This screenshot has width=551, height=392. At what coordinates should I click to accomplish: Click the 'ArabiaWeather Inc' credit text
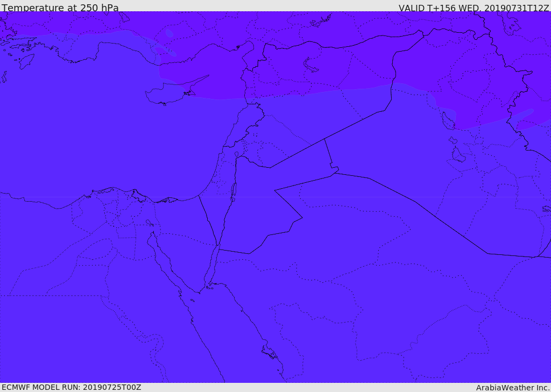[512, 388]
